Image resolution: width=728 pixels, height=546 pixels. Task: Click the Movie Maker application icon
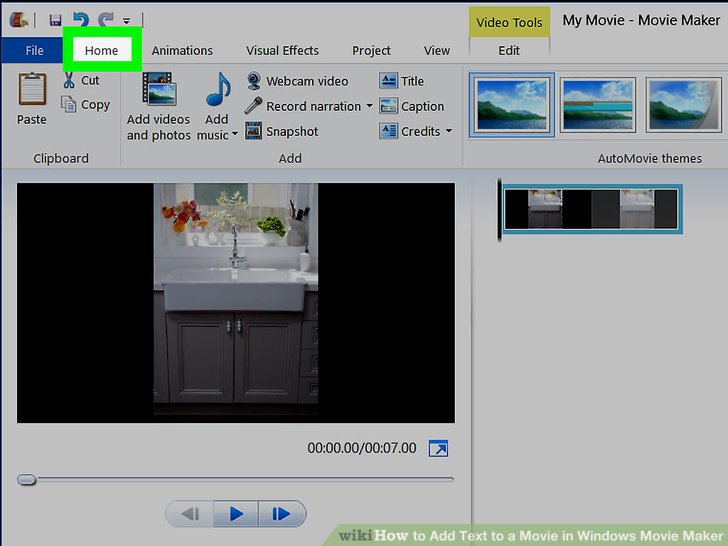tap(19, 20)
